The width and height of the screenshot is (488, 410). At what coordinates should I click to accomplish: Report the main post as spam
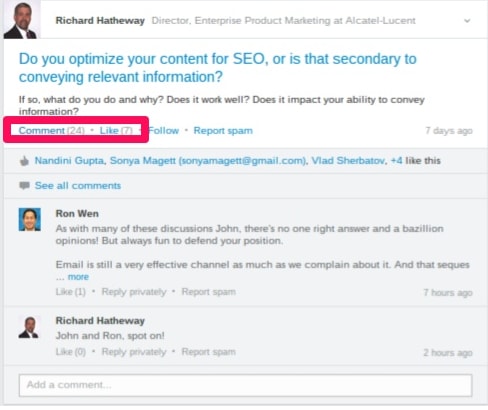(x=223, y=130)
